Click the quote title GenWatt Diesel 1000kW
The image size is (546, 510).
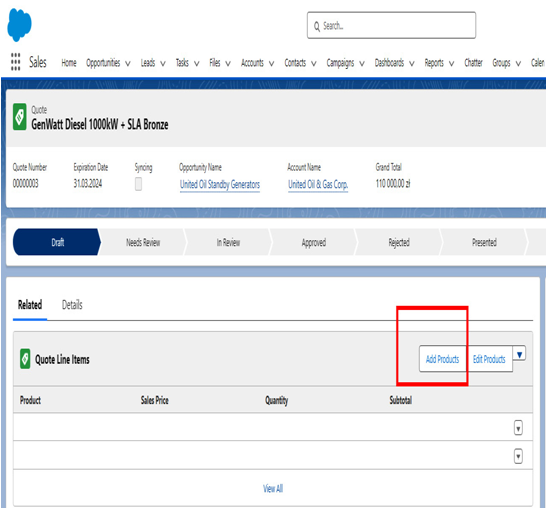[100, 124]
